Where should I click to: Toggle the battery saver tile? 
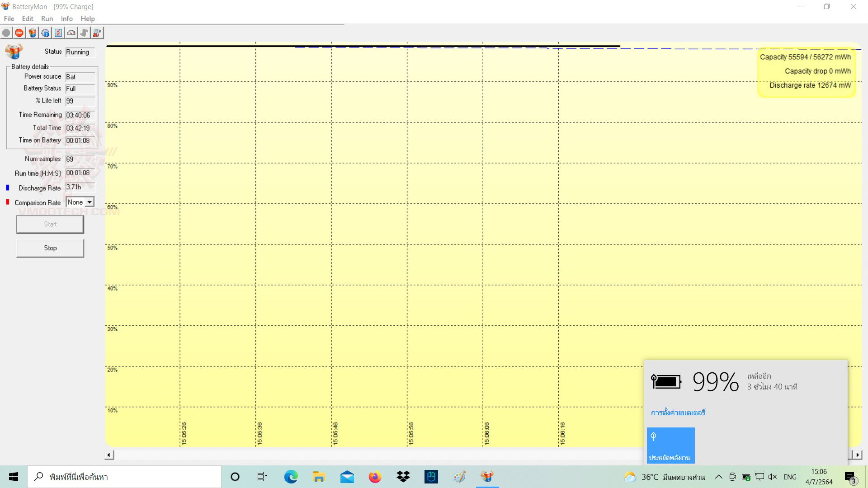[670, 446]
